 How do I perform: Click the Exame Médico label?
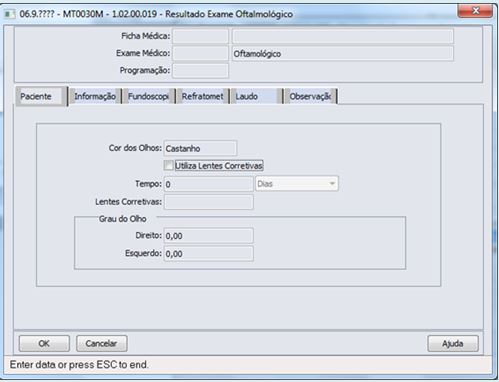tap(143, 53)
